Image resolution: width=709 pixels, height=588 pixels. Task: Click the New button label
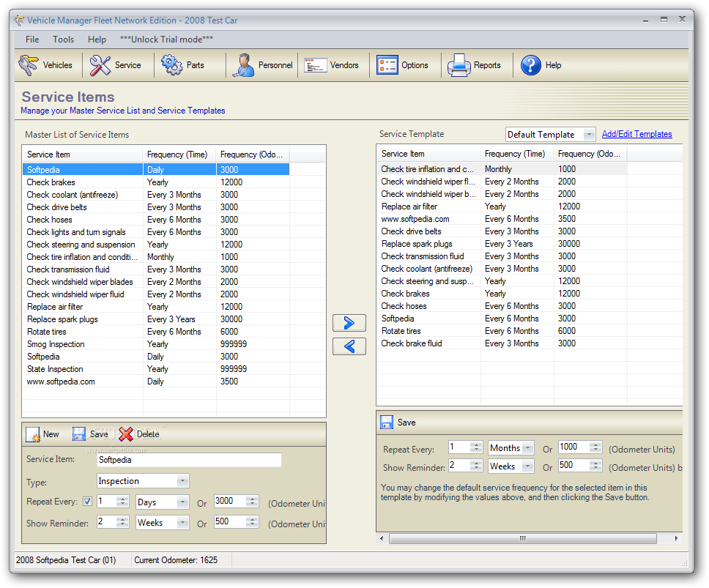51,434
